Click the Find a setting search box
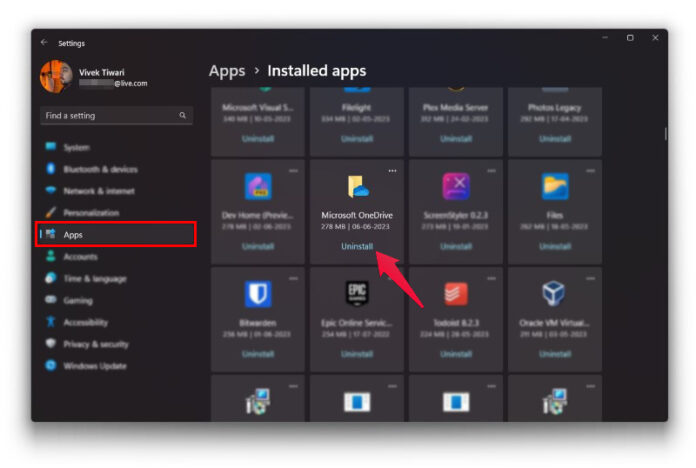The width and height of the screenshot is (696, 468). (x=116, y=115)
